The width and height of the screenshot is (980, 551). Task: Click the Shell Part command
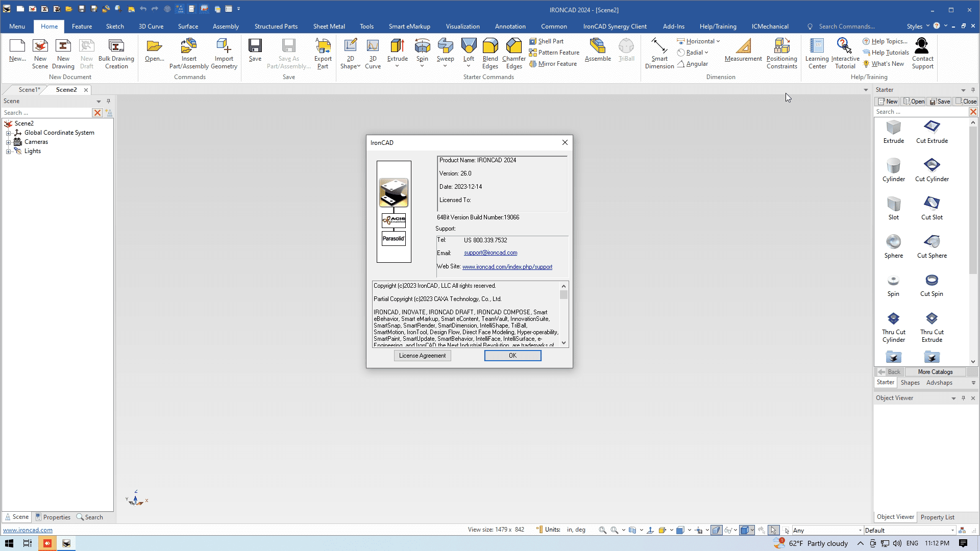pos(546,41)
